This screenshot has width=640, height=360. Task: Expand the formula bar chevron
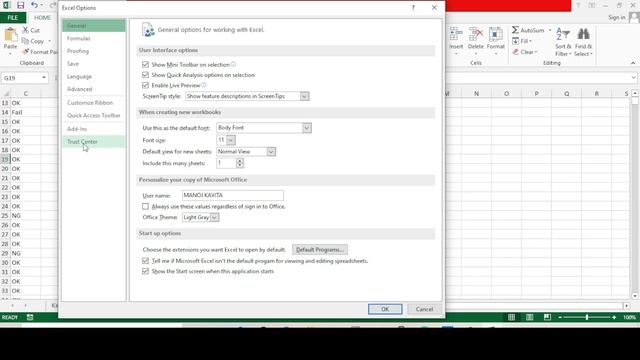[x=633, y=78]
